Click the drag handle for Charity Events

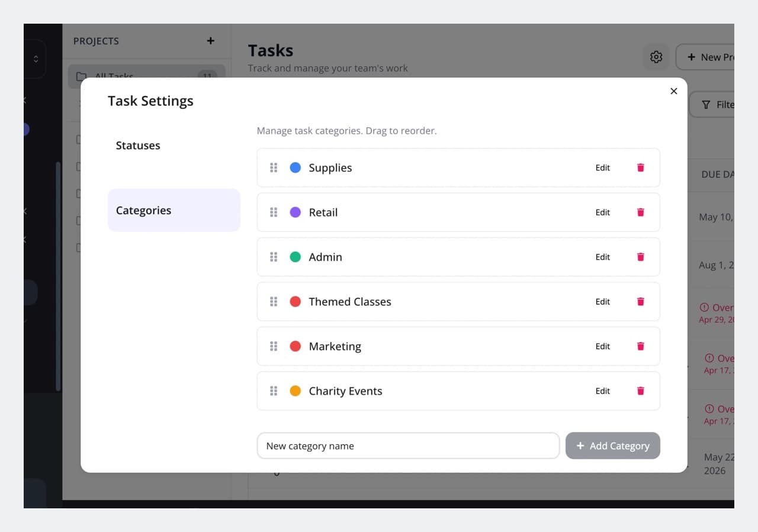tap(274, 391)
